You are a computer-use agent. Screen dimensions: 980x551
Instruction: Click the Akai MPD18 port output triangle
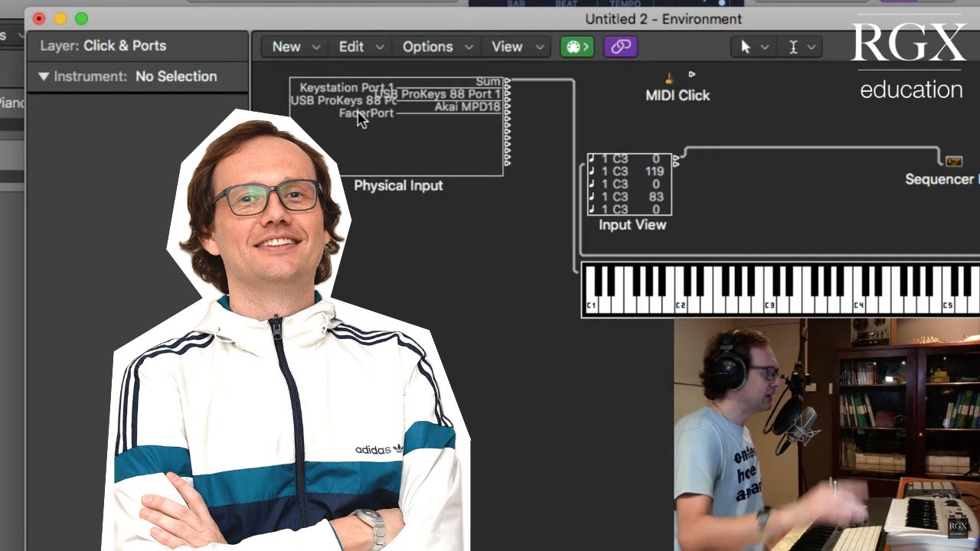coord(508,107)
